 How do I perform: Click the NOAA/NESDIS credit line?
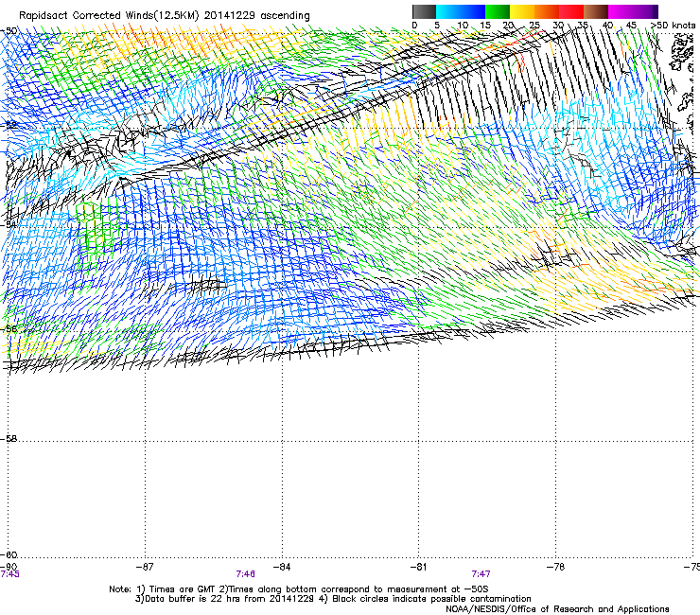557,609
